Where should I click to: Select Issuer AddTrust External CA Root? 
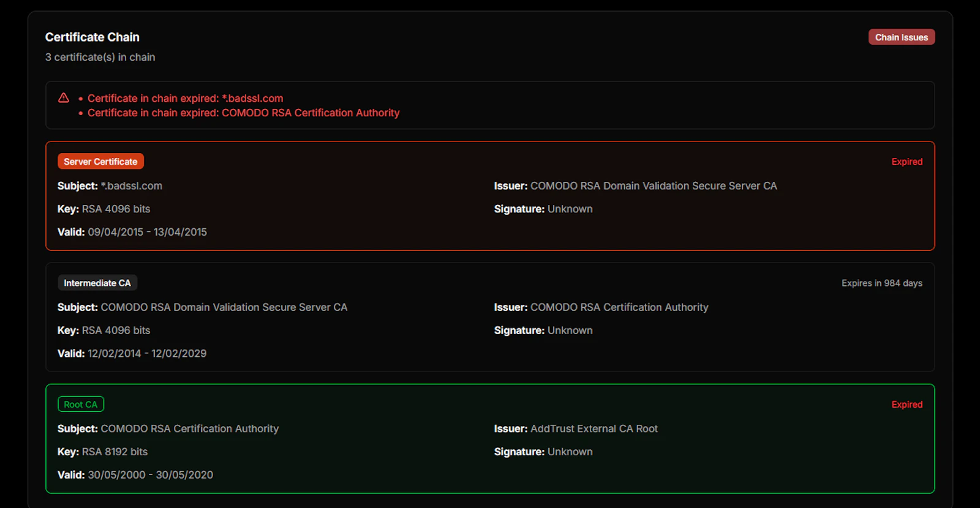point(576,429)
